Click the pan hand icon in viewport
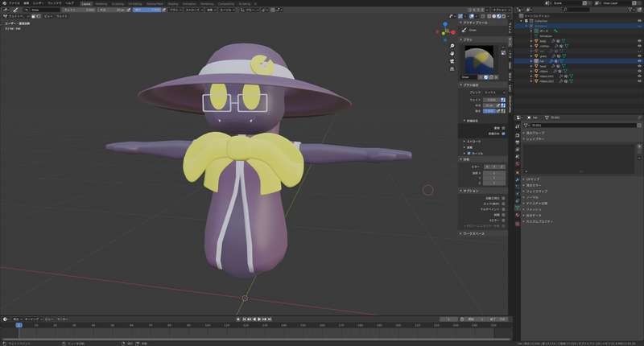Image resolution: width=644 pixels, height=346 pixels. click(x=452, y=54)
